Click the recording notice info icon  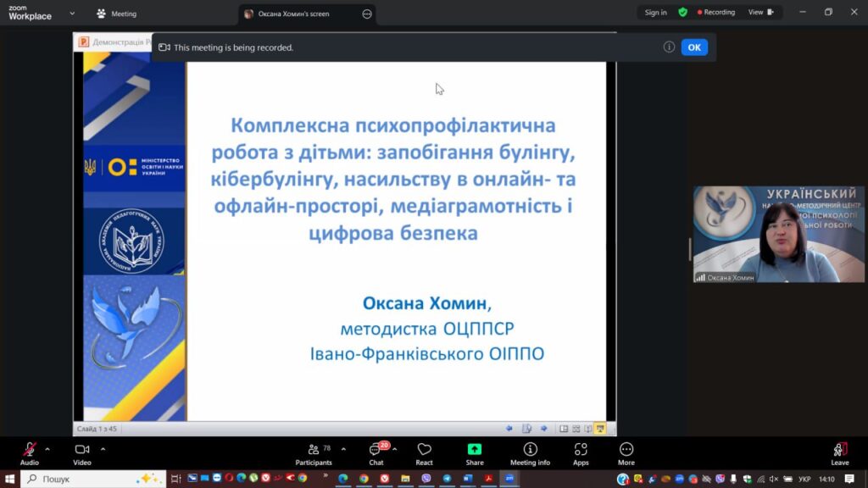[669, 47]
